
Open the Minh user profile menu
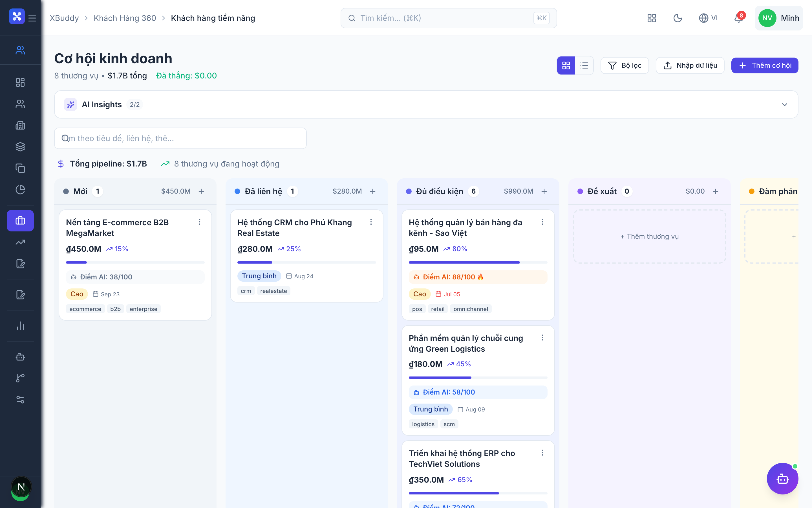point(779,18)
